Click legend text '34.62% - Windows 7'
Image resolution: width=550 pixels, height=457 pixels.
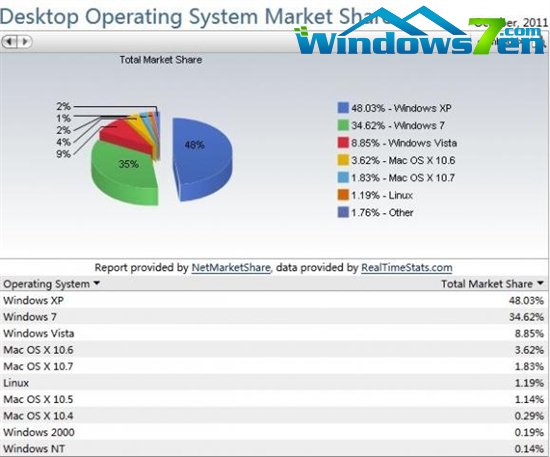(x=398, y=126)
